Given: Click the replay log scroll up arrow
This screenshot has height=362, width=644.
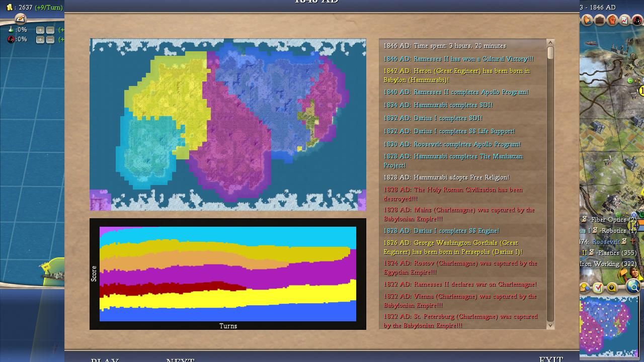Looking at the screenshot, I should pyautogui.click(x=550, y=42).
